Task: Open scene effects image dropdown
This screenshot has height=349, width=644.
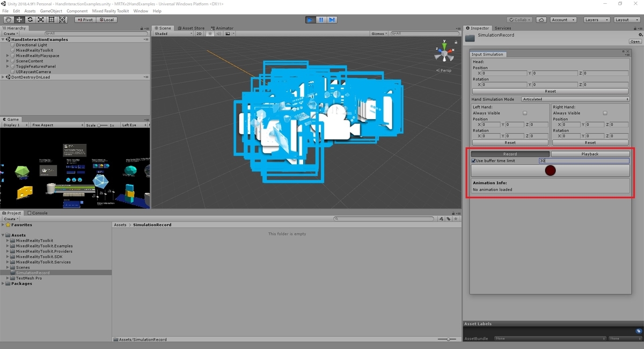Action: 229,33
